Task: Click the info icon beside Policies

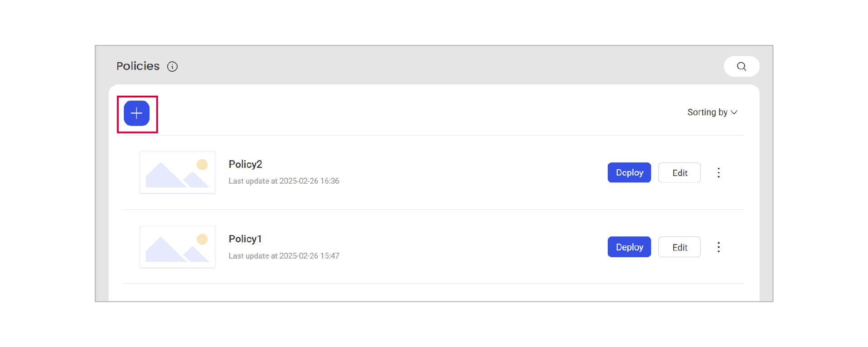Action: [172, 67]
